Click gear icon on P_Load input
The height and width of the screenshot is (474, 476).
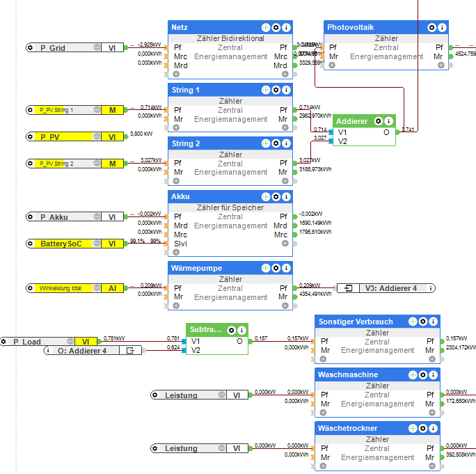tap(3, 342)
